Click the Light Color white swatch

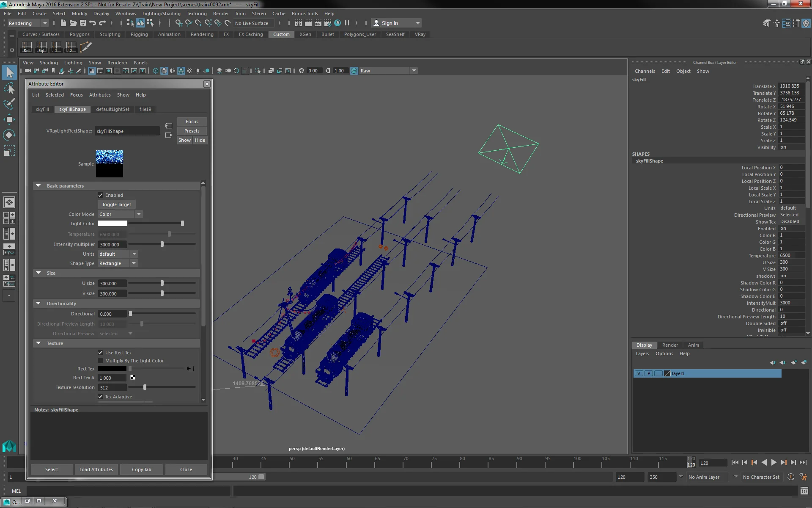[112, 224]
